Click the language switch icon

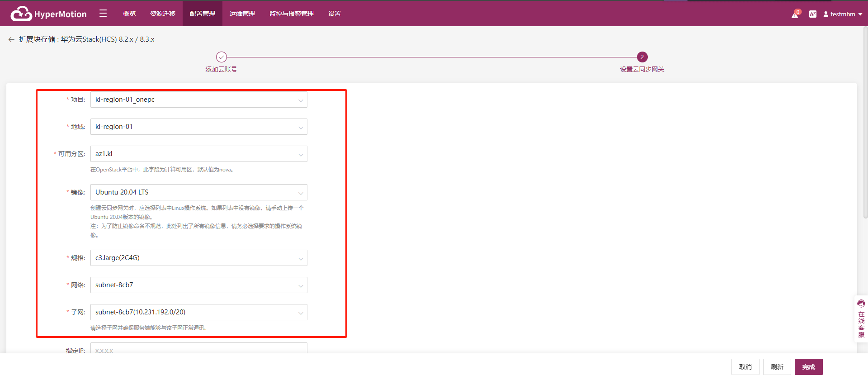point(813,14)
